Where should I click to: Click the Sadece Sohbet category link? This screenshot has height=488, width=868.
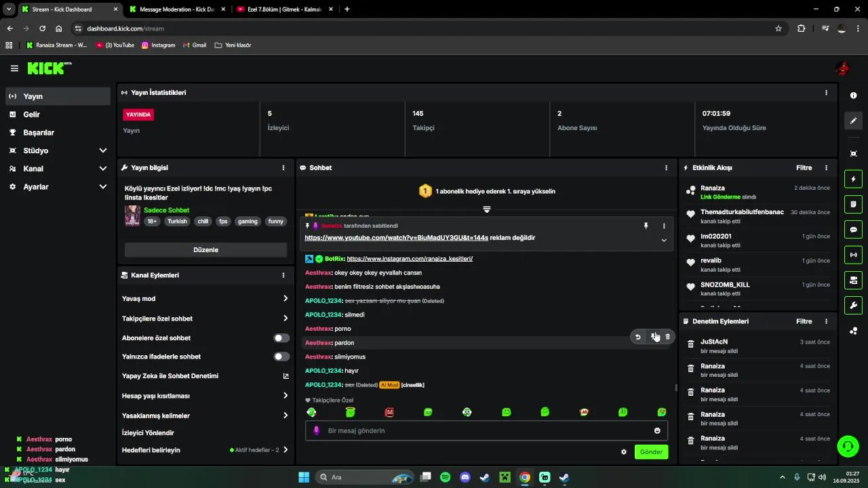point(166,210)
